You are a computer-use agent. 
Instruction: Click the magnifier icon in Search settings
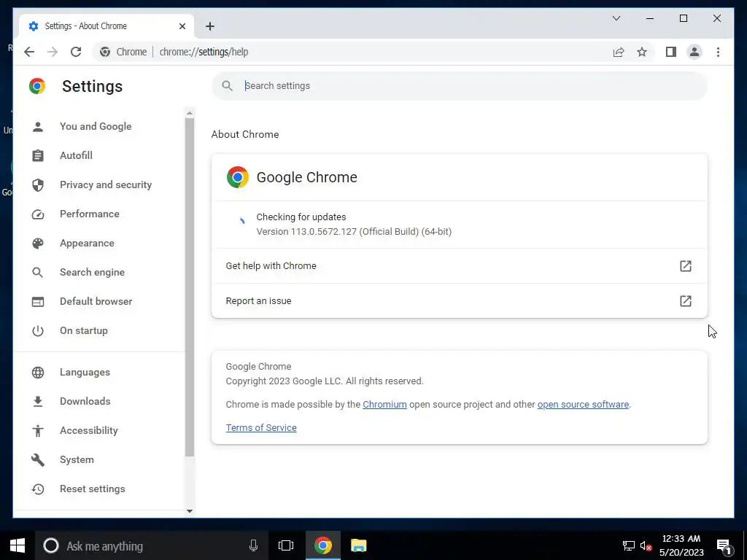(x=228, y=86)
